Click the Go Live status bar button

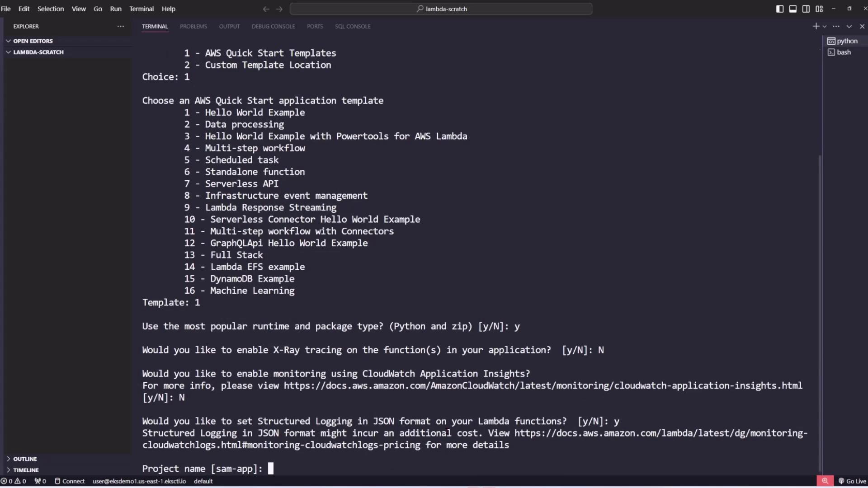852,481
